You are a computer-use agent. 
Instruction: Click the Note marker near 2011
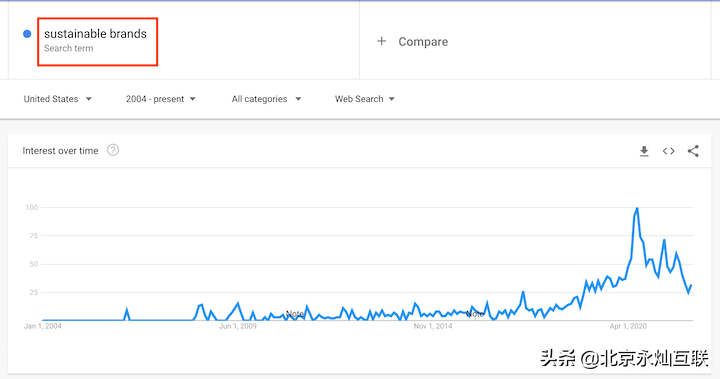pos(295,314)
